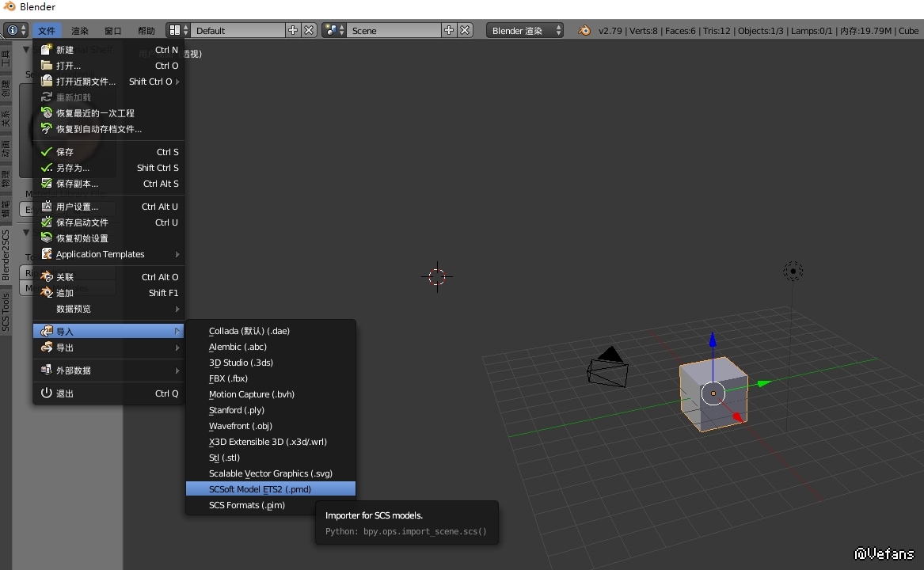Open the Render menu (渲染) in menu bar

pos(80,31)
